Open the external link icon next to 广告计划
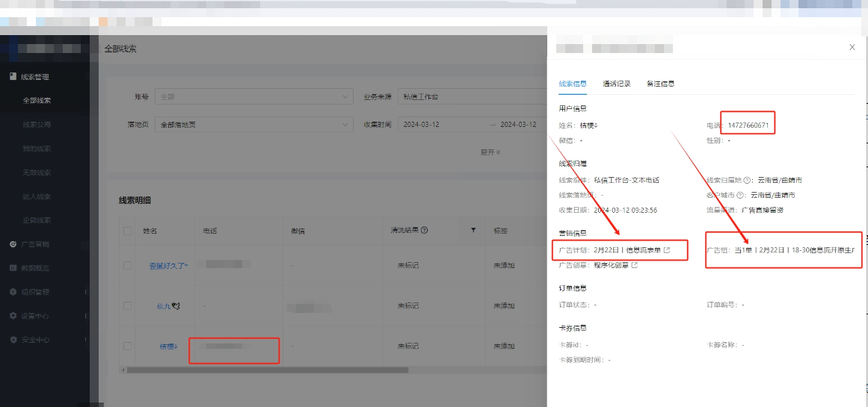868x407 pixels. tap(666, 250)
